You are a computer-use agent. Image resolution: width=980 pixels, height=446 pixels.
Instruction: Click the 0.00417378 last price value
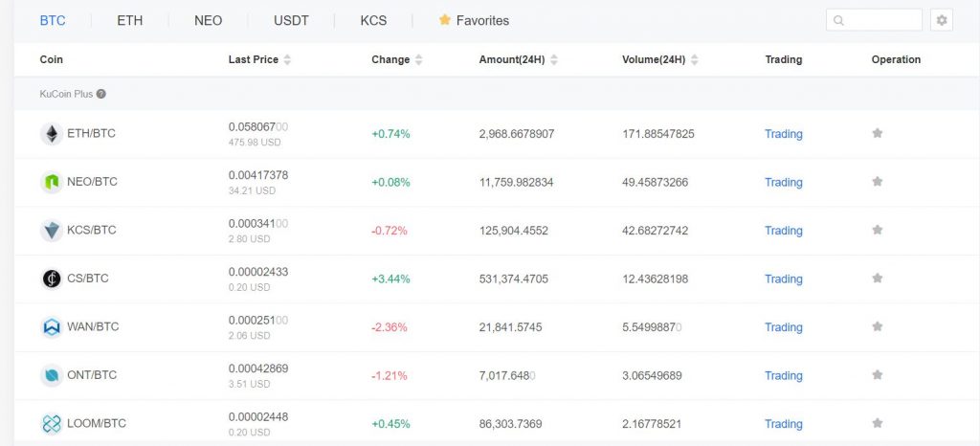pyautogui.click(x=258, y=175)
